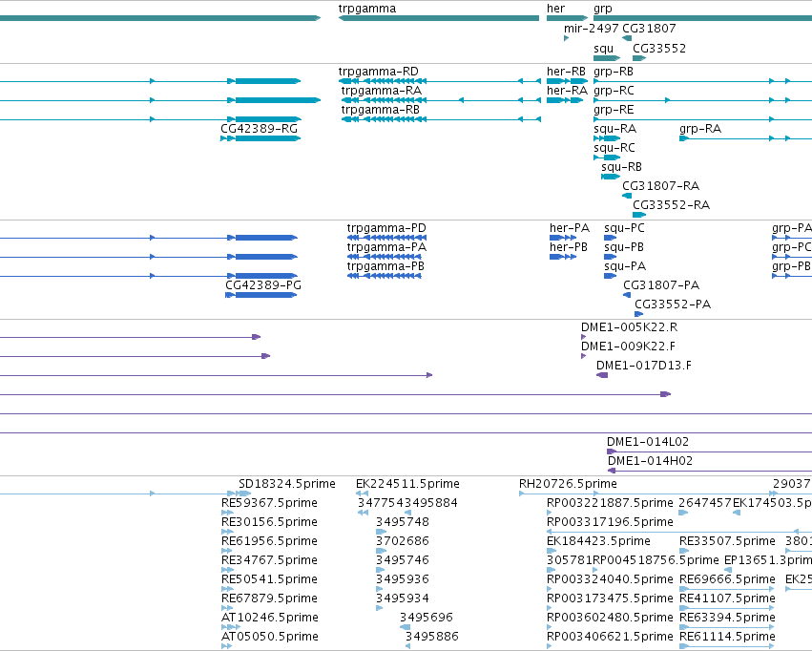Select clone DME1-017D13.F
Image resolution: width=812 pixels, height=651 pixels.
[x=644, y=366]
